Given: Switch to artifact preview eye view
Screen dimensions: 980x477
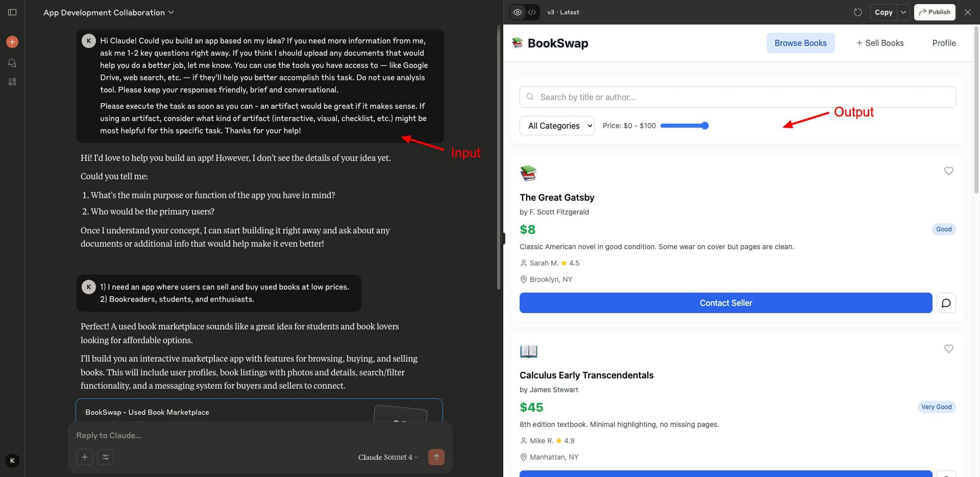Looking at the screenshot, I should 518,12.
